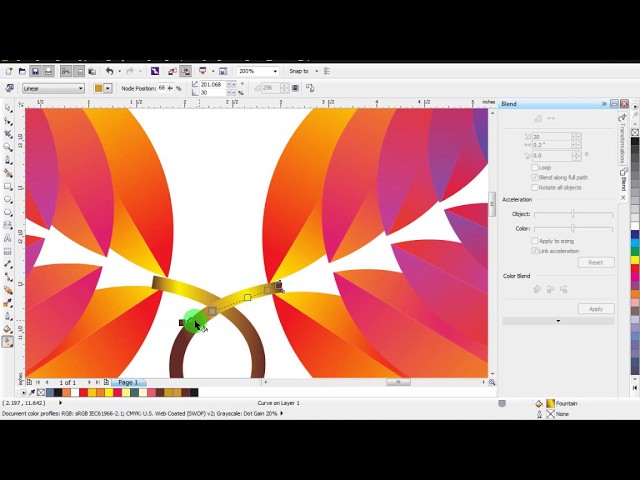Image resolution: width=640 pixels, height=480 pixels.
Task: Adjust the Object acceleration slider
Action: [x=573, y=214]
